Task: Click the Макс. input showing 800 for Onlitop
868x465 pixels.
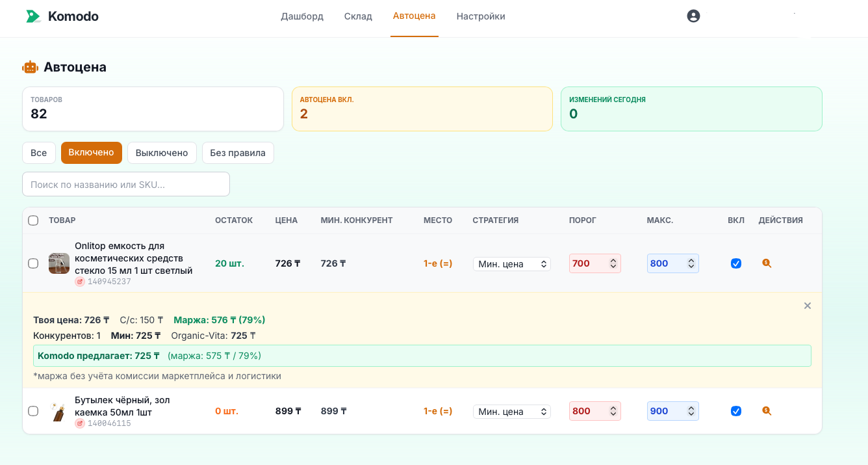Action: tap(673, 263)
